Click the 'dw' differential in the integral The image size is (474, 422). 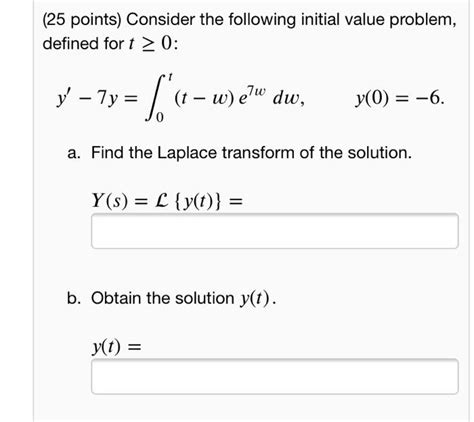coord(288,99)
